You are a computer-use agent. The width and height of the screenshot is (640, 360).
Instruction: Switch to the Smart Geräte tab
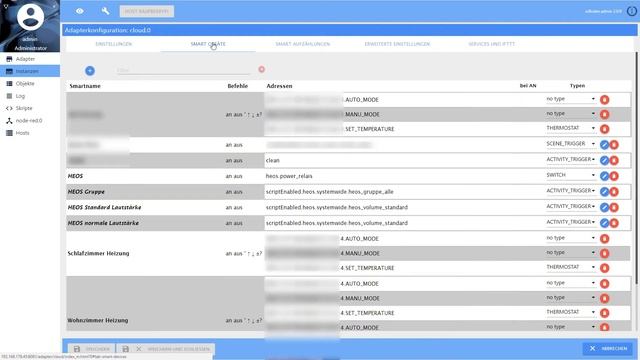[208, 44]
